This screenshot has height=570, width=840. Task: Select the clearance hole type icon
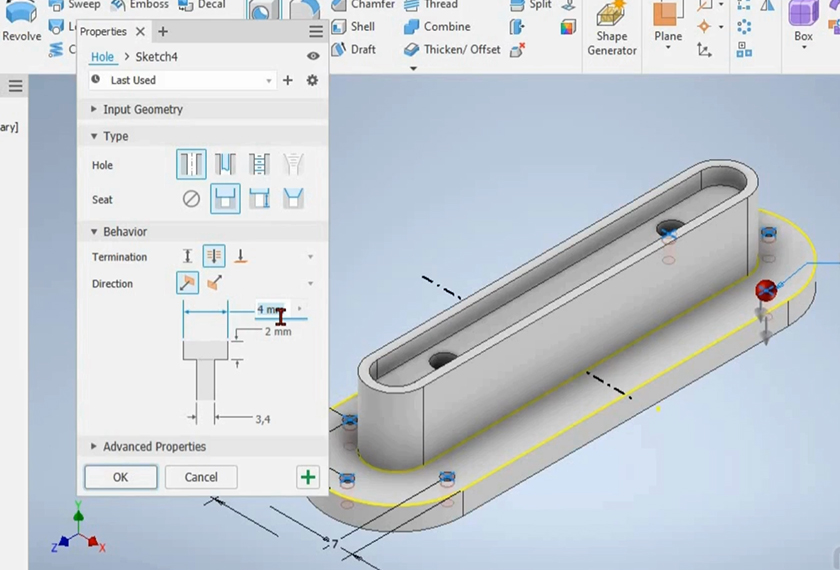tap(225, 165)
